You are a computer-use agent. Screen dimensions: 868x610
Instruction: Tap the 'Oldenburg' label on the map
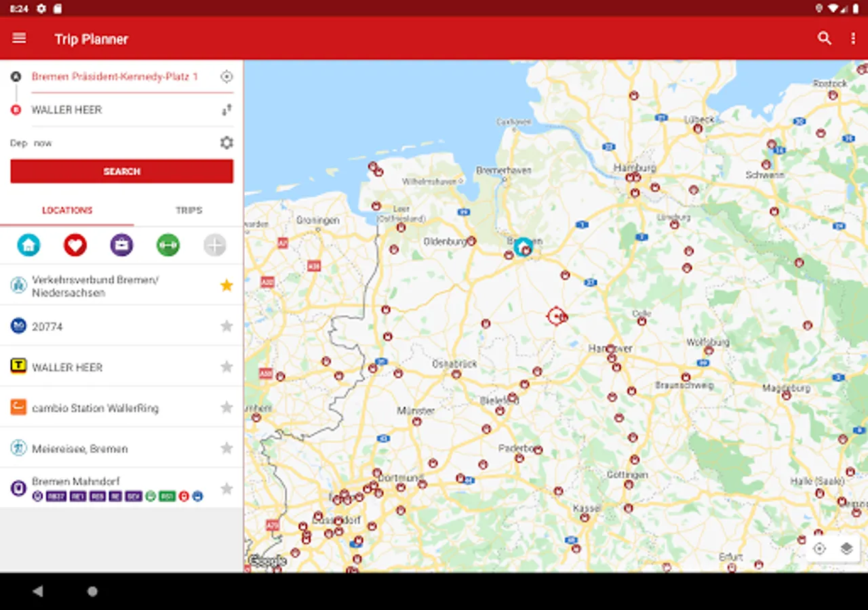click(445, 241)
